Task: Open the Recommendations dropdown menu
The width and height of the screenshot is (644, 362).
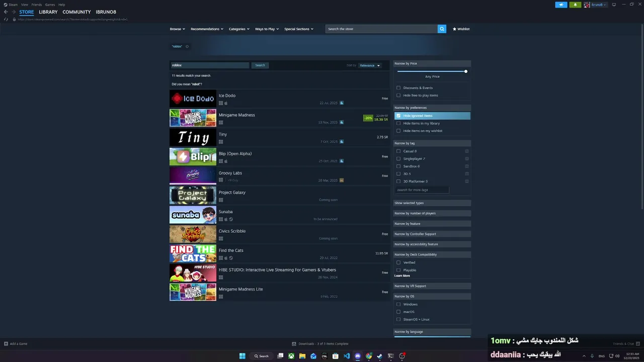Action: (207, 29)
